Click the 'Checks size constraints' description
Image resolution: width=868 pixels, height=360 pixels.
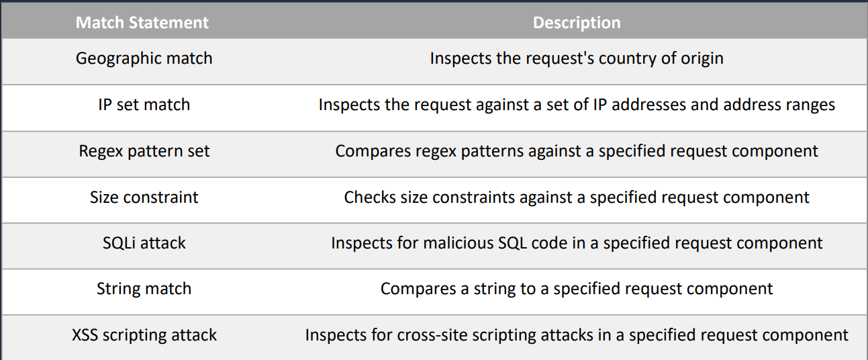pyautogui.click(x=577, y=197)
